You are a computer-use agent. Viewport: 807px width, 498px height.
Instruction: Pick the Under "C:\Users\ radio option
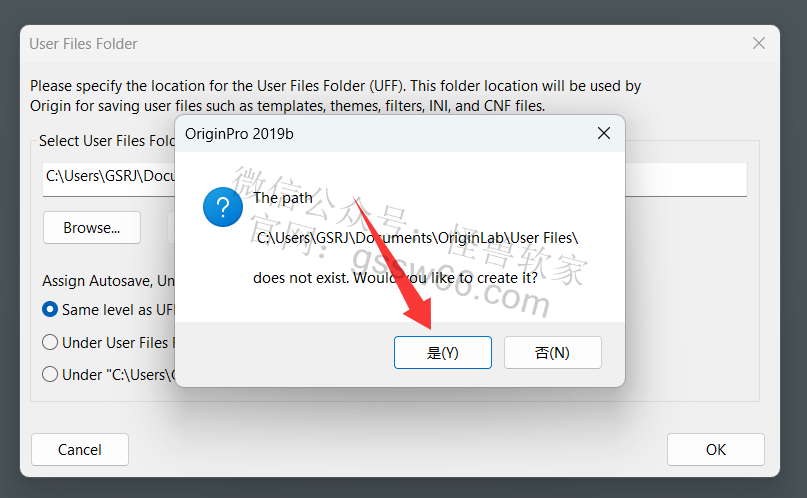[50, 375]
